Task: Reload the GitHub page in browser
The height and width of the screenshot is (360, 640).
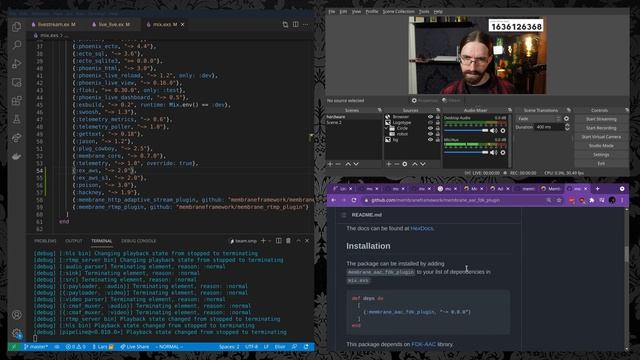Action: (x=354, y=200)
